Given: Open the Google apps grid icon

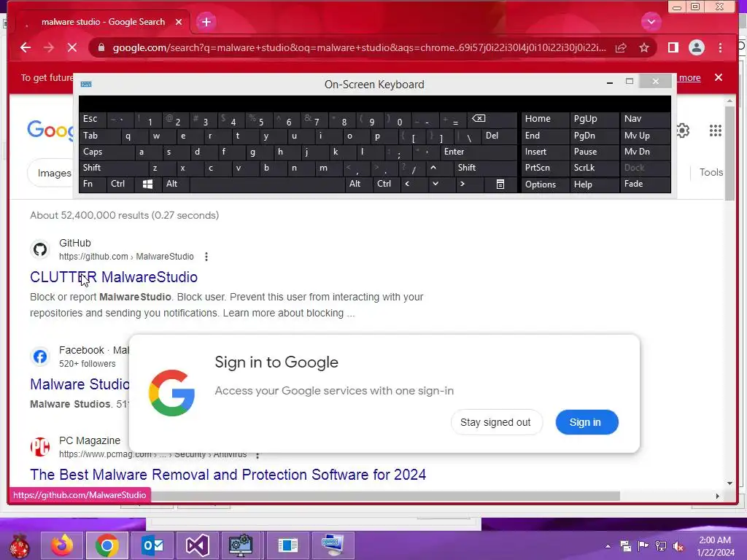Looking at the screenshot, I should click(715, 131).
